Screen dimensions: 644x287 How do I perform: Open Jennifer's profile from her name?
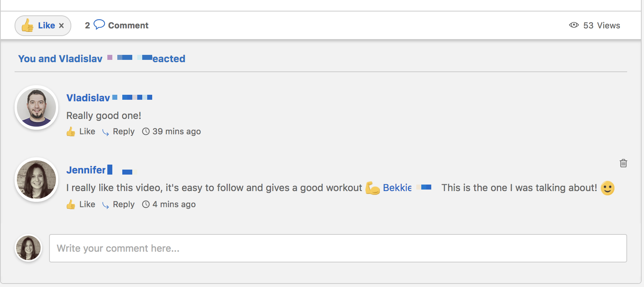[86, 170]
